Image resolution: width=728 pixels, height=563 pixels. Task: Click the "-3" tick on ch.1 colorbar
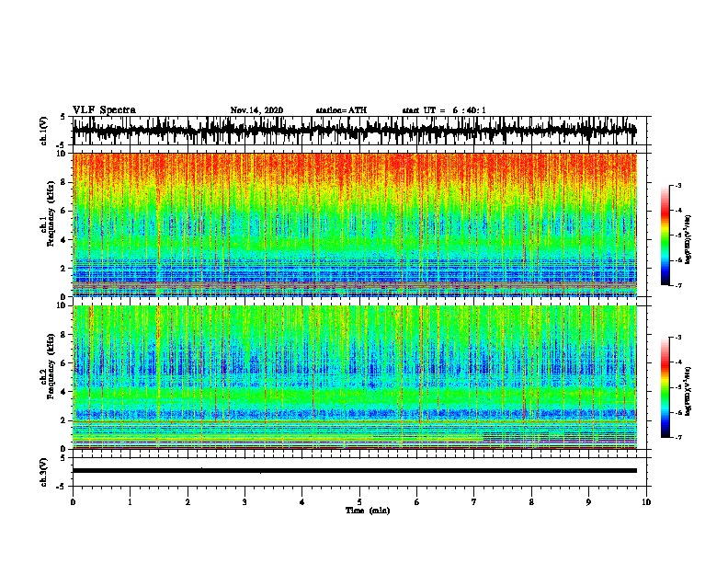(677, 185)
